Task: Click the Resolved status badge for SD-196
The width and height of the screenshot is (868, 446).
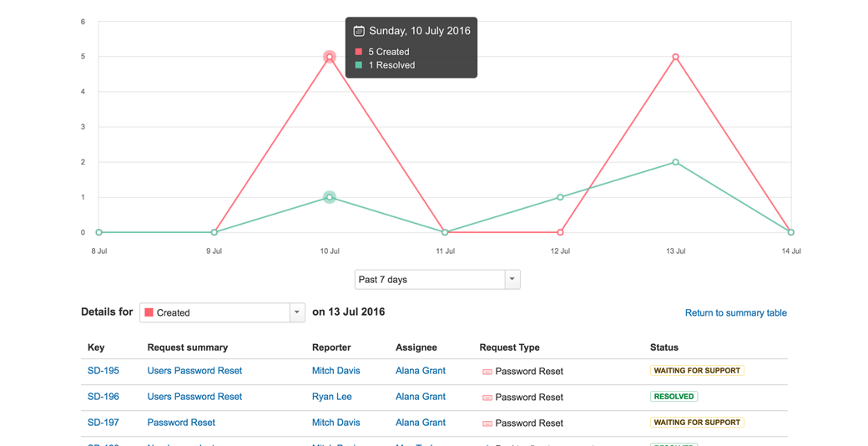Action: [x=674, y=397]
